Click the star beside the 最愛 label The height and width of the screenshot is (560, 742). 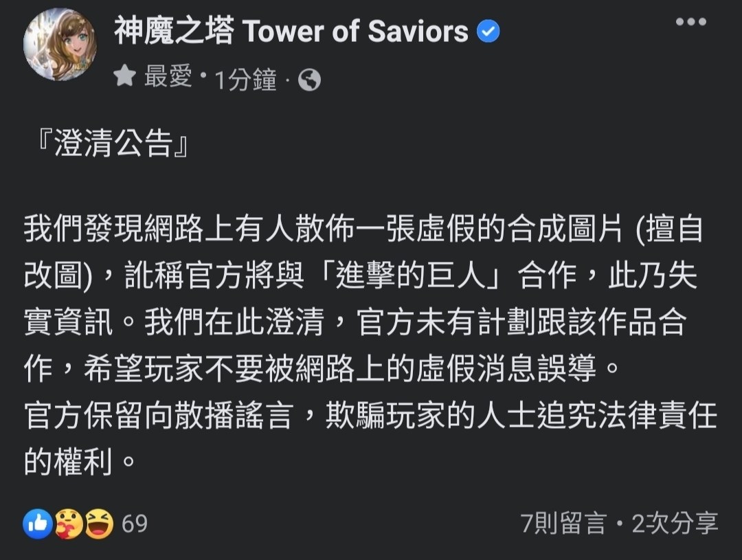(x=124, y=76)
